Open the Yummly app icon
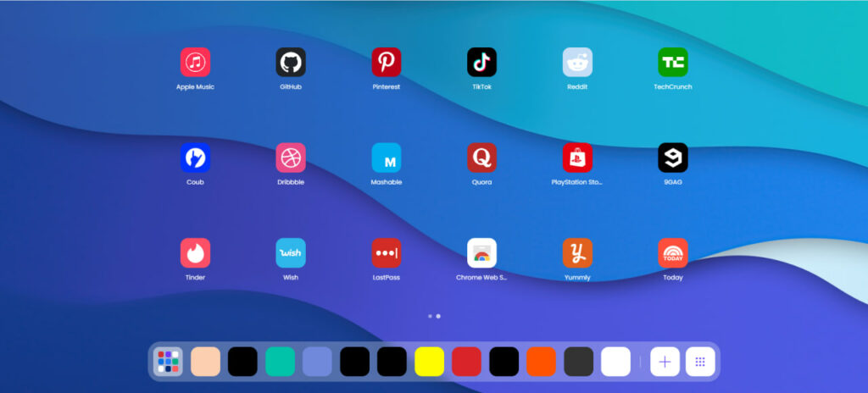 [577, 253]
